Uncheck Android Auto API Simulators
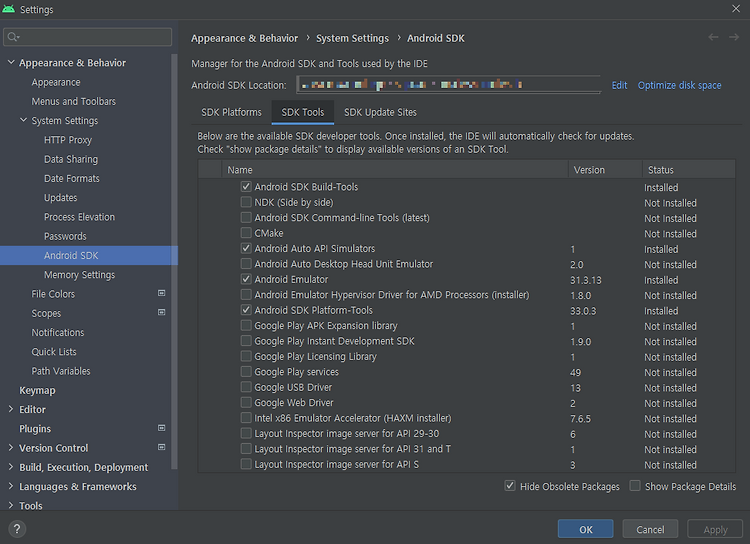Screen dimensions: 750x544 [246, 248]
